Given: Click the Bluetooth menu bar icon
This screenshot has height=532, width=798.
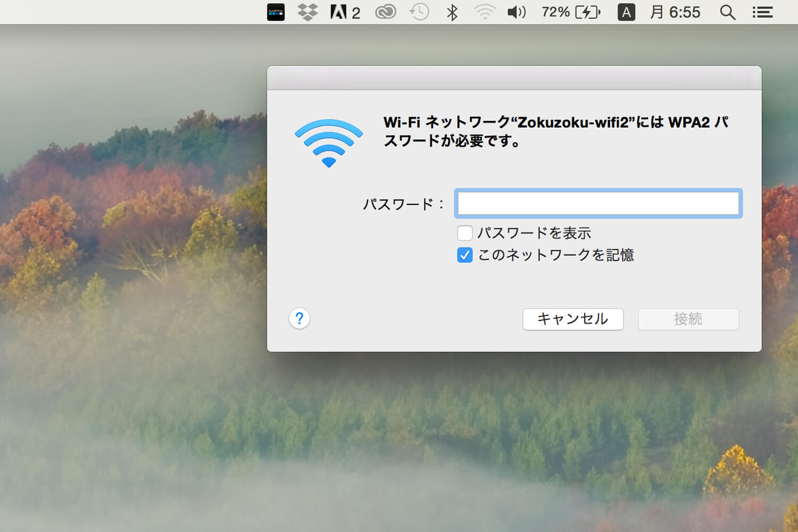Looking at the screenshot, I should click(452, 12).
